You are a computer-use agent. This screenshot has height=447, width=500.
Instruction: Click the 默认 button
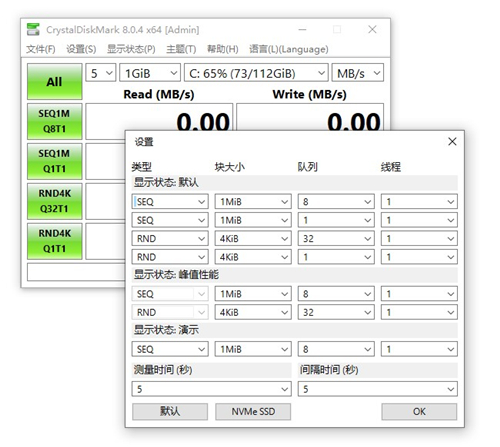point(170,412)
